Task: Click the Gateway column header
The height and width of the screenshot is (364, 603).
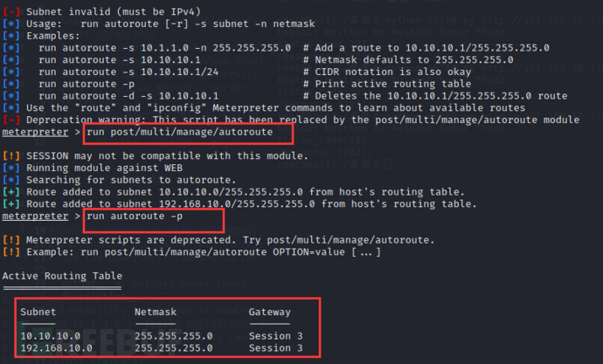Action: click(x=269, y=312)
